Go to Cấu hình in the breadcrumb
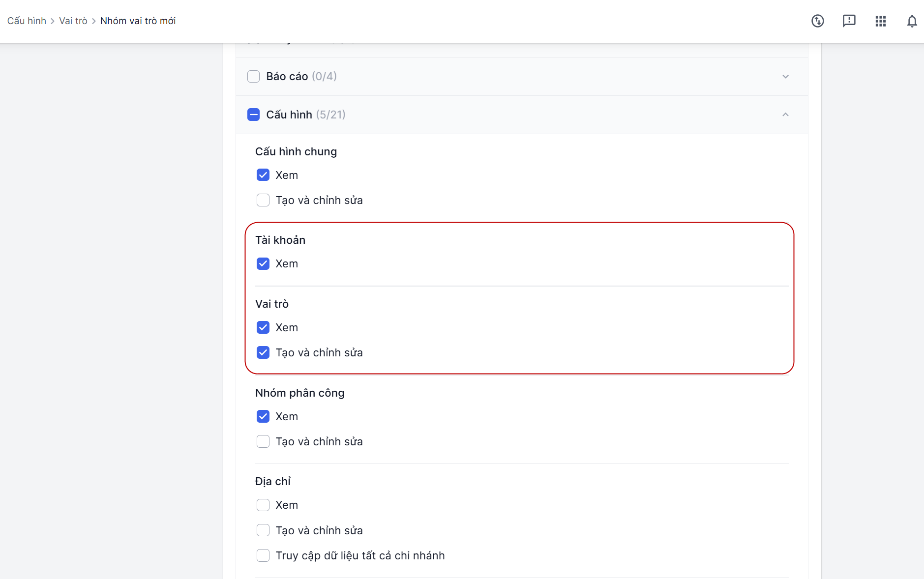 [x=27, y=21]
